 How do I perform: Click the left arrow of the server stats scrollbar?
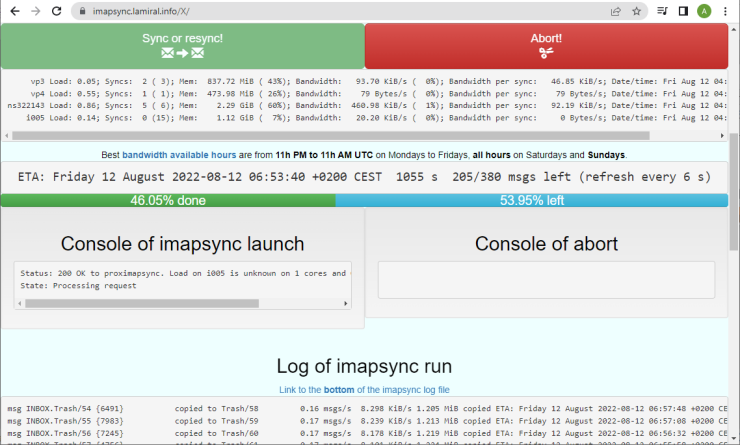(x=7, y=136)
